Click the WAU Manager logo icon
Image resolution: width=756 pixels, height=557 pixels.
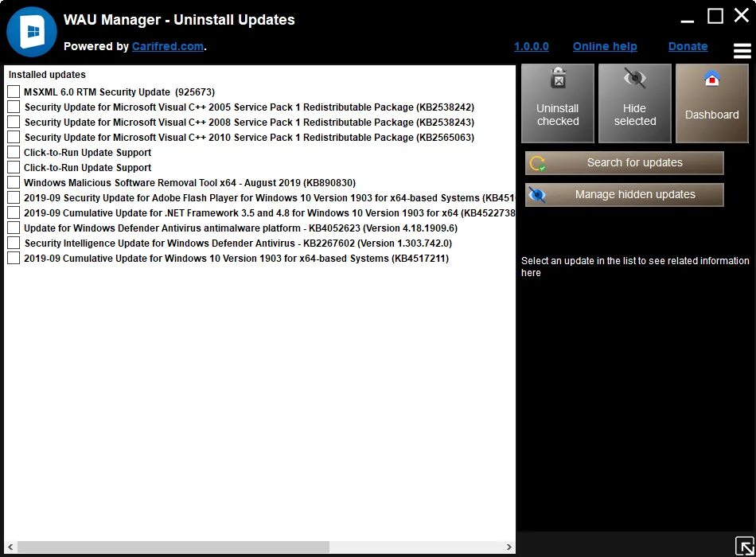tap(32, 32)
